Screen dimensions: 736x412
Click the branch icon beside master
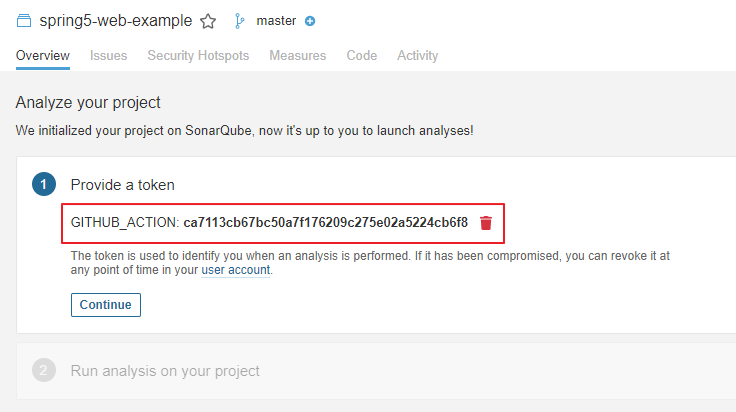click(x=239, y=21)
